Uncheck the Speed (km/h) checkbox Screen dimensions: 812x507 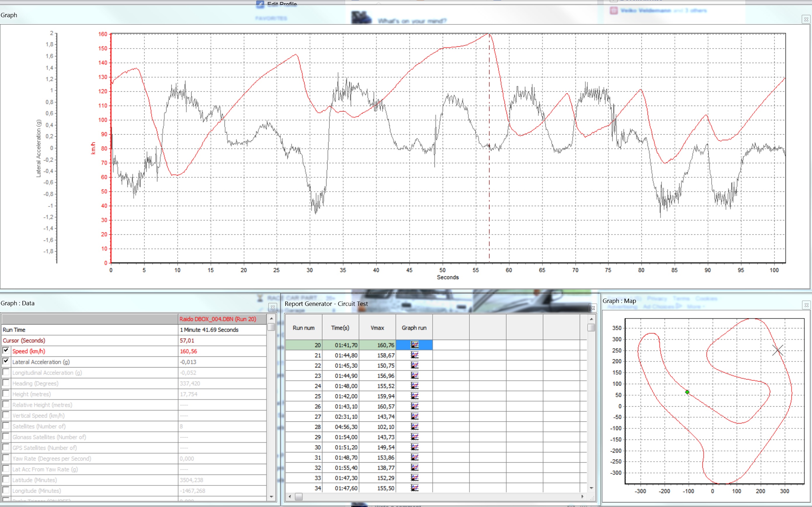6,351
